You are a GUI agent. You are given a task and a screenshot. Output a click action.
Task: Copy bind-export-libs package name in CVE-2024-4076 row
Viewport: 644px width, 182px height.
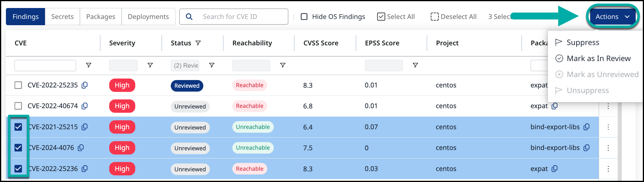coord(587,148)
